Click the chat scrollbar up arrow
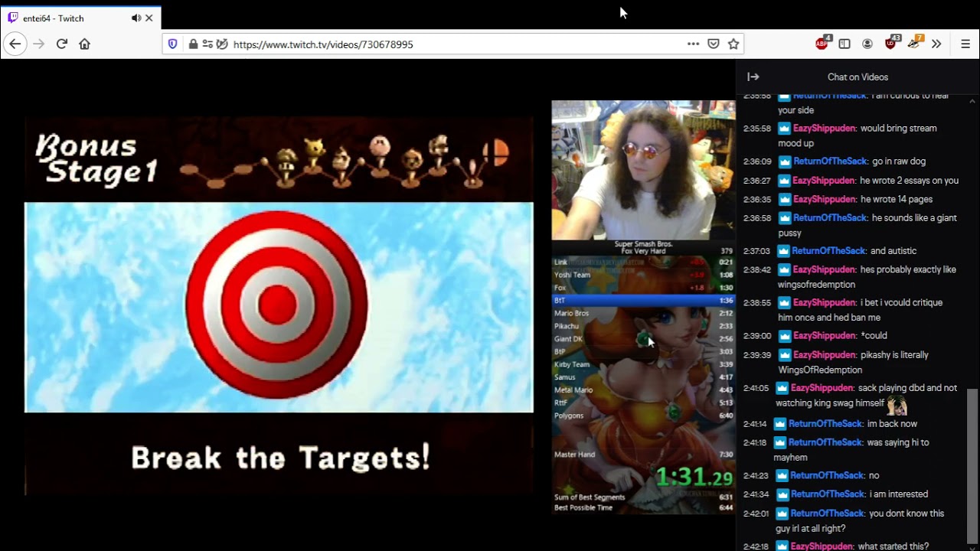980x551 pixels. [x=972, y=100]
